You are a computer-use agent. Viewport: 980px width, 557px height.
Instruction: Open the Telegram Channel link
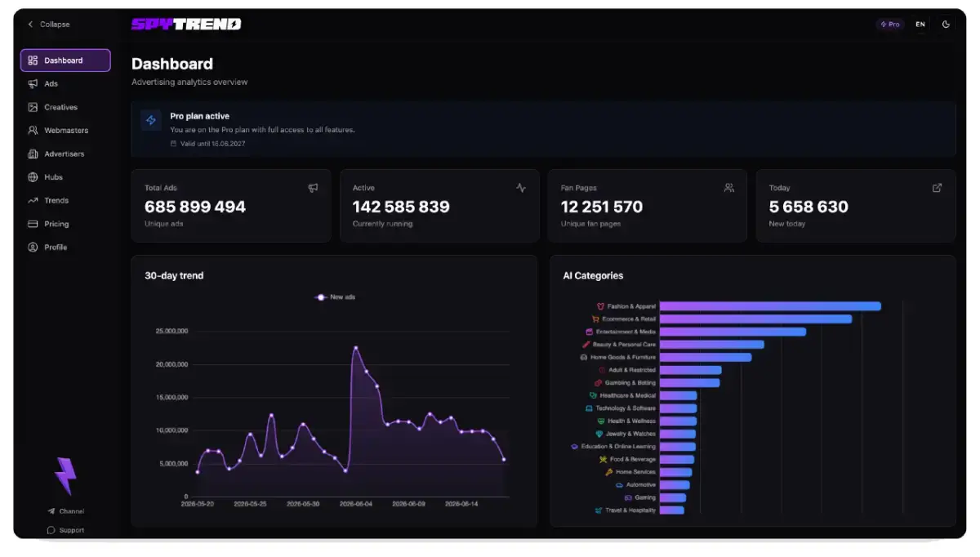click(65, 511)
